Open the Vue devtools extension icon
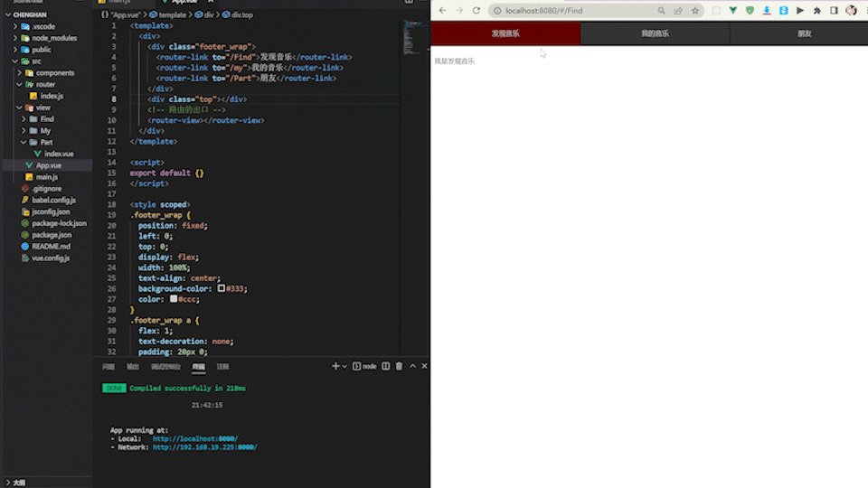868x488 pixels. tap(733, 11)
